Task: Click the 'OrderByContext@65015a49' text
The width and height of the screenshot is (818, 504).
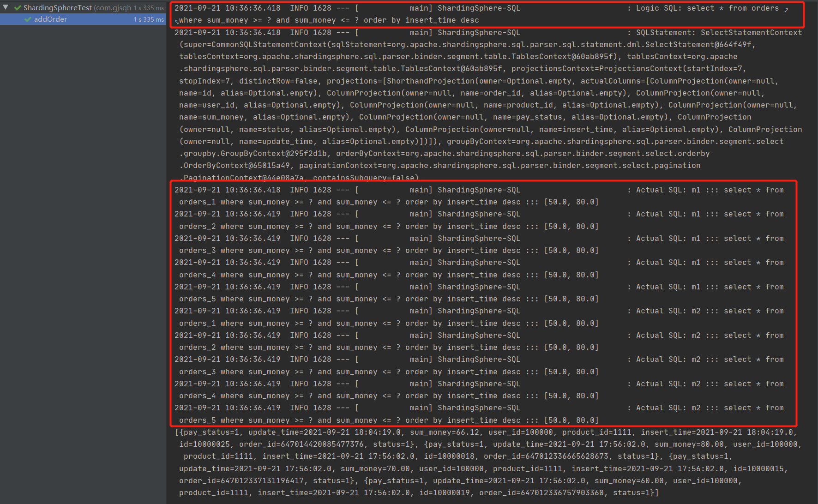Action: (x=237, y=166)
